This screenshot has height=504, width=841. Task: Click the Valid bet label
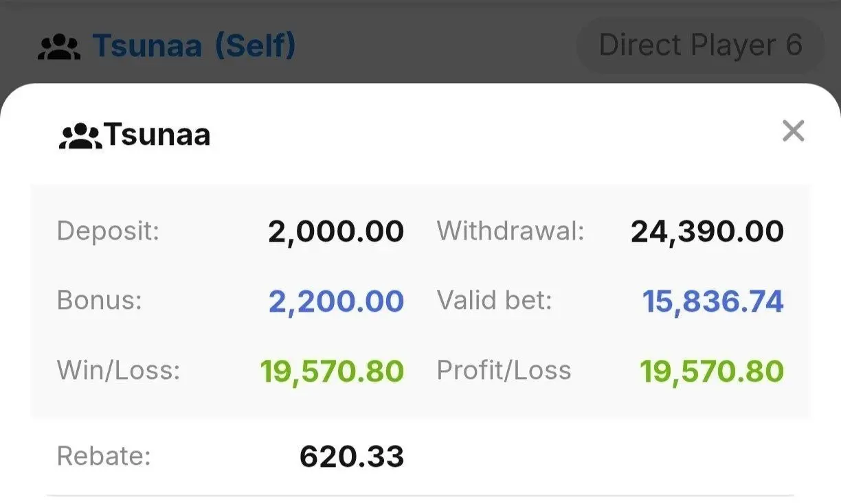pos(495,301)
